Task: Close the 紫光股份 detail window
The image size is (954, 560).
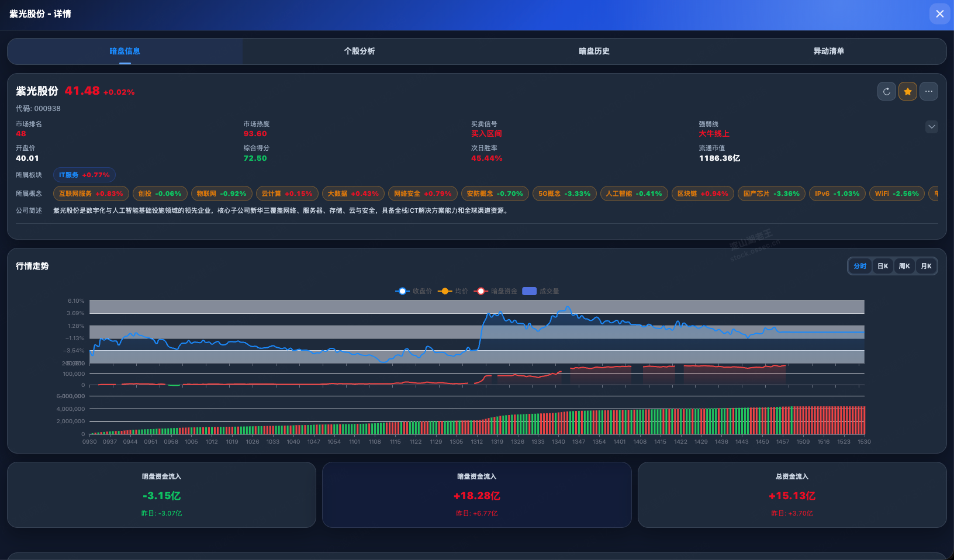Action: [940, 13]
